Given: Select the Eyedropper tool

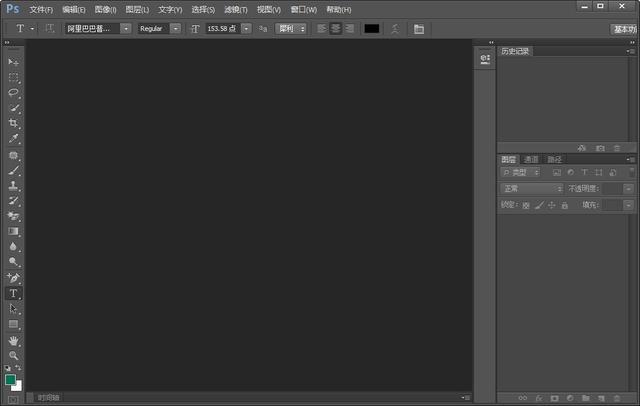Looking at the screenshot, I should [13, 139].
